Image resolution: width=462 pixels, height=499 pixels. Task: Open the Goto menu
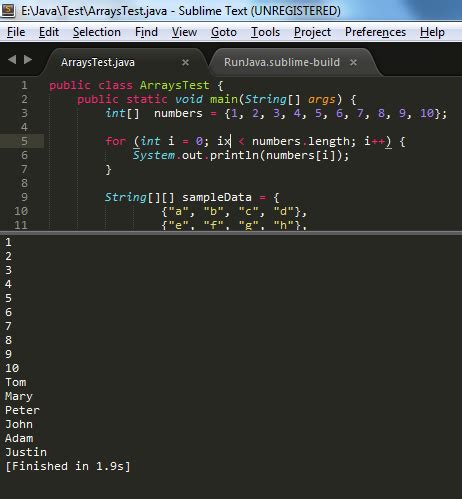coord(224,32)
